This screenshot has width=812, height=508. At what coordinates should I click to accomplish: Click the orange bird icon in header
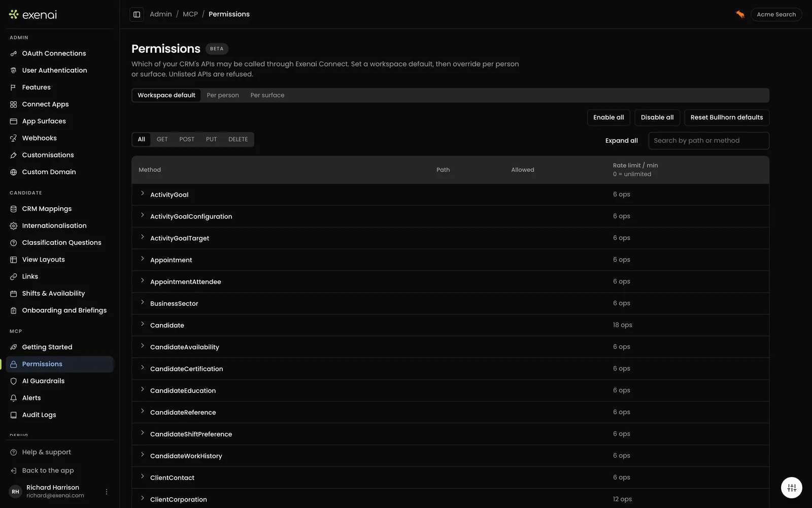[740, 14]
